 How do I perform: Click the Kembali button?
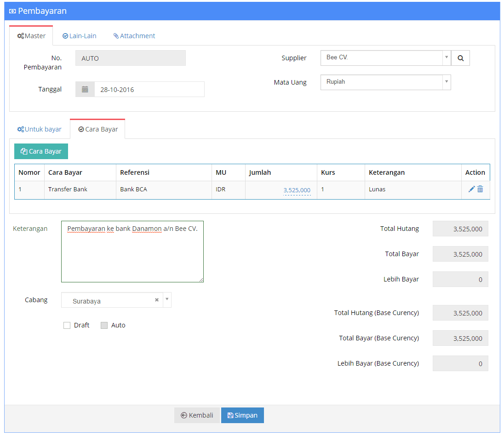(x=197, y=415)
